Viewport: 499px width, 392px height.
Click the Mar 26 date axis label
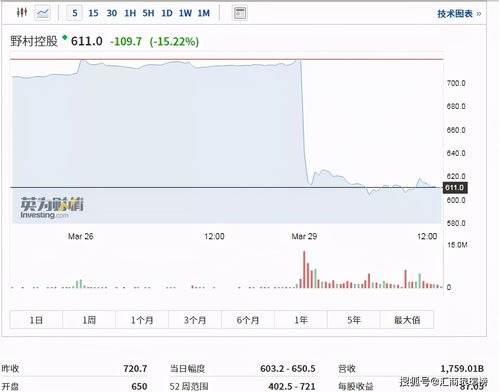[x=81, y=236]
